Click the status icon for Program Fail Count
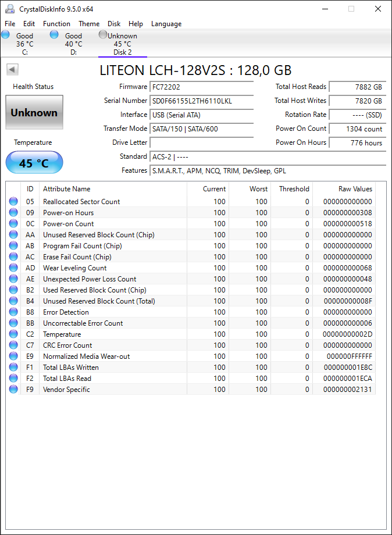 (13, 245)
